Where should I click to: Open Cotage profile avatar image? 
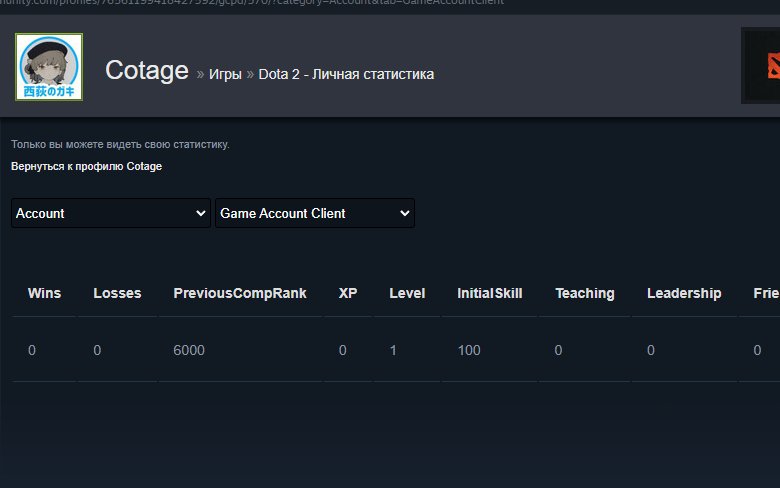(x=49, y=67)
